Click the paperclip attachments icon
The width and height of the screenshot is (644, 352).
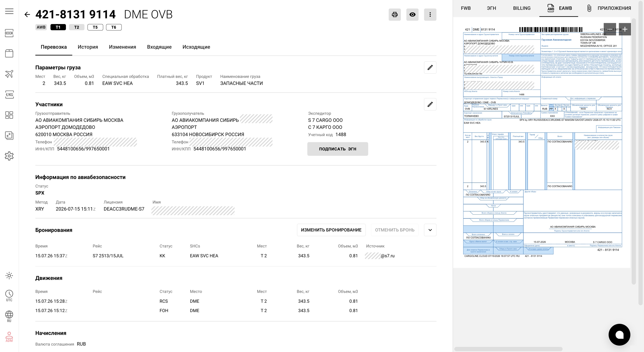589,8
